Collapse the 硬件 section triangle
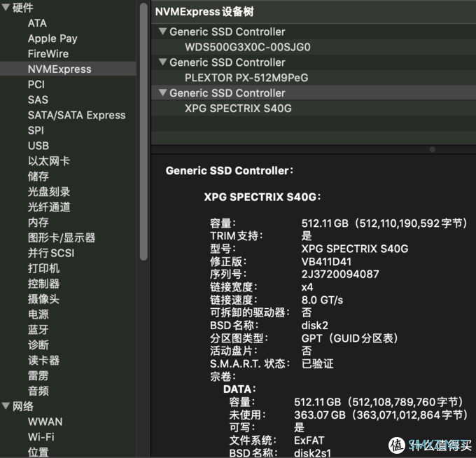 6,7
